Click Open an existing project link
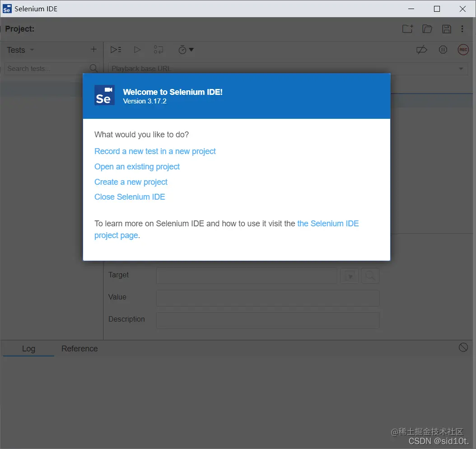The height and width of the screenshot is (449, 476). point(137,167)
